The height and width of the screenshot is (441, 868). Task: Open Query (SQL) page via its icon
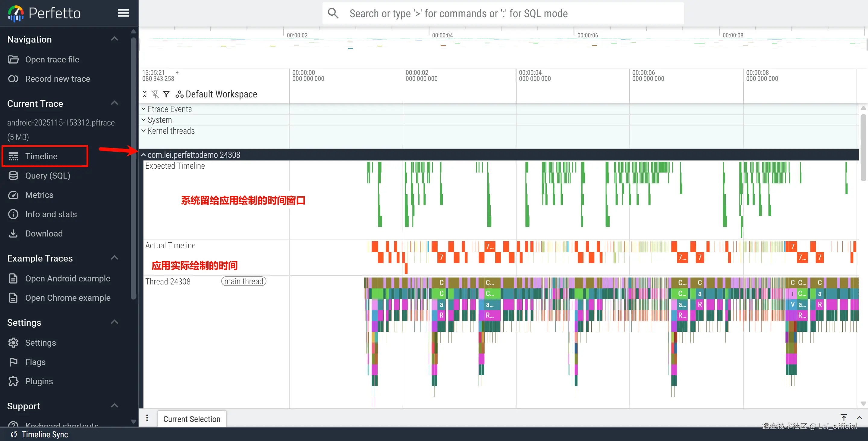[x=14, y=176]
